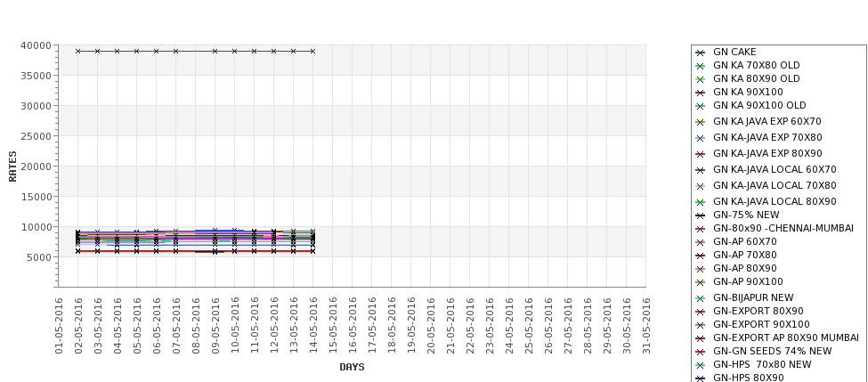Click the 25000 y-axis tick label
The image size is (868, 382).
coord(36,136)
